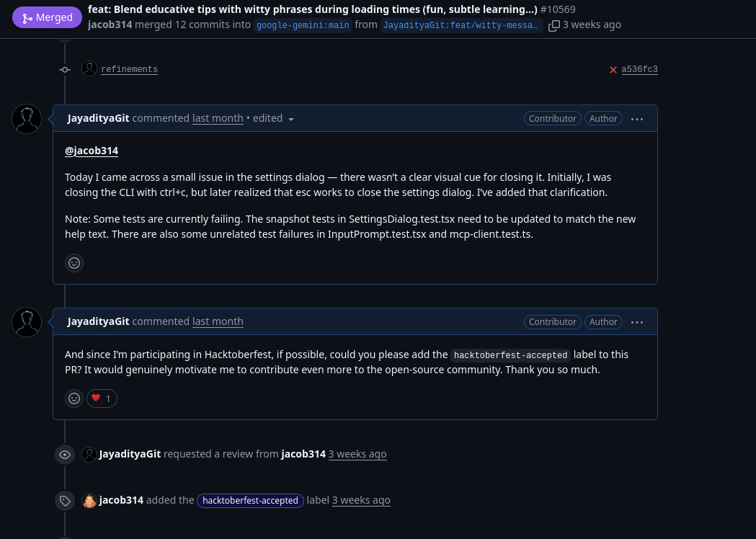Viewport: 756px width, 539px height.
Task: Expand the edited history dropdown arrow
Action: [291, 119]
